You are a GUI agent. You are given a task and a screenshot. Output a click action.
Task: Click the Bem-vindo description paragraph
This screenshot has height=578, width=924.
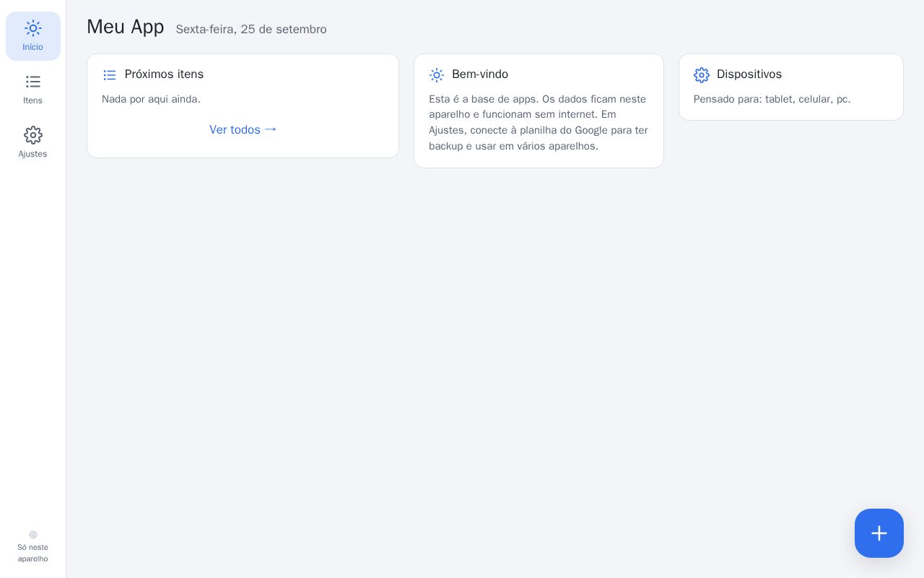(539, 123)
